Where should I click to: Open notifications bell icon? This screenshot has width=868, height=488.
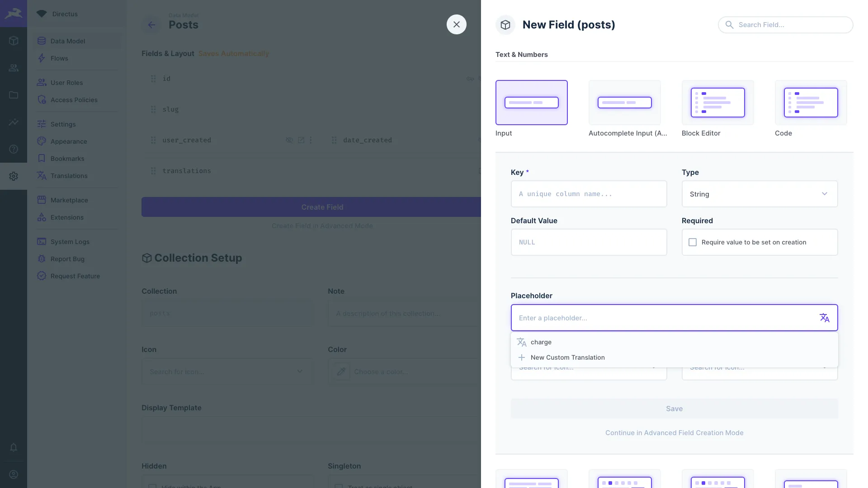coord(14,447)
